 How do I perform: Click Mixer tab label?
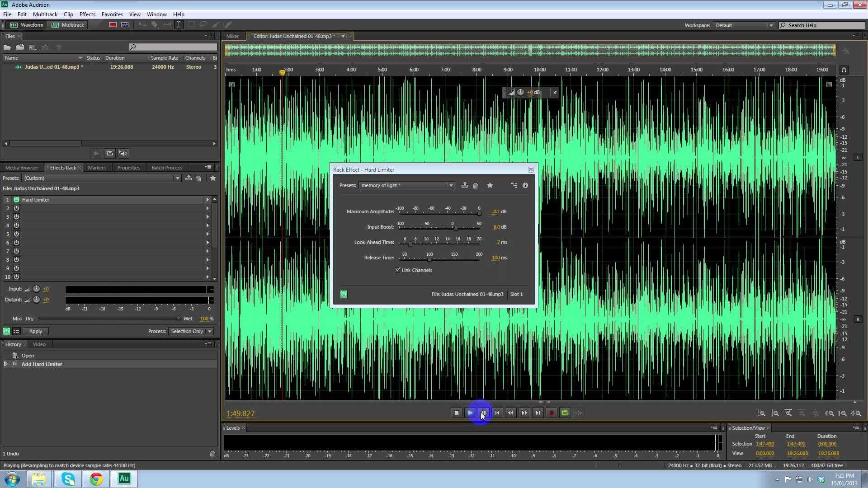[232, 36]
